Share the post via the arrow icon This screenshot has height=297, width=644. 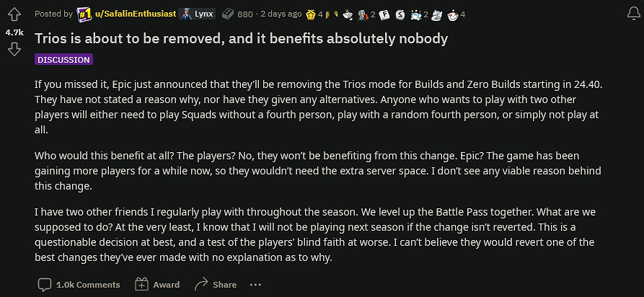(x=216, y=285)
